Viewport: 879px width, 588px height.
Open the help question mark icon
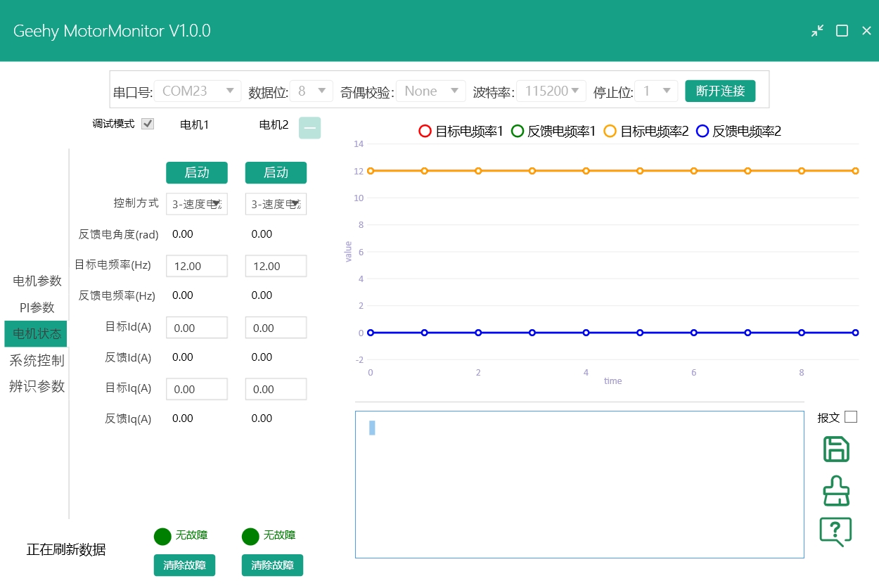pos(835,532)
